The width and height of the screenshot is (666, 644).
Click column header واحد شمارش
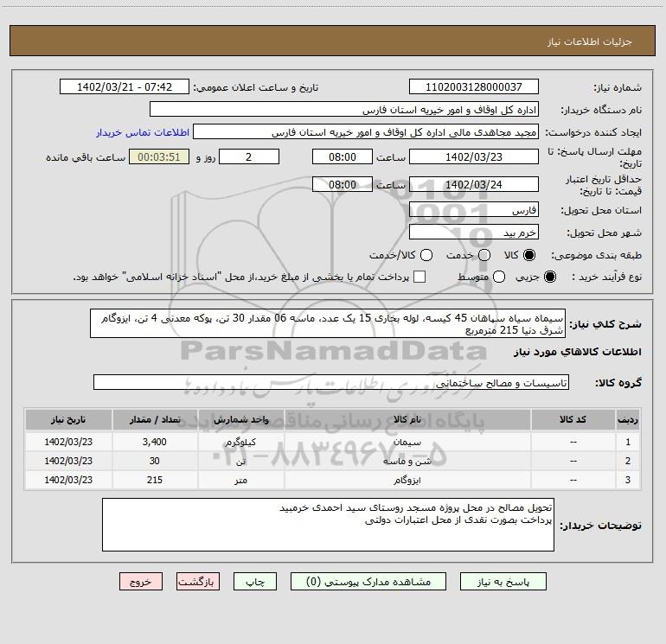[x=240, y=420]
